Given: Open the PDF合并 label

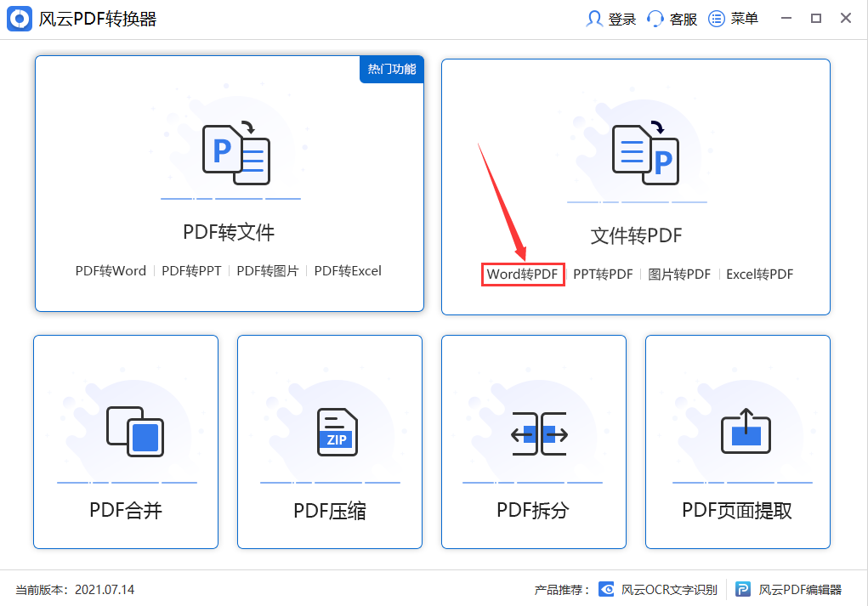Looking at the screenshot, I should 126,510.
